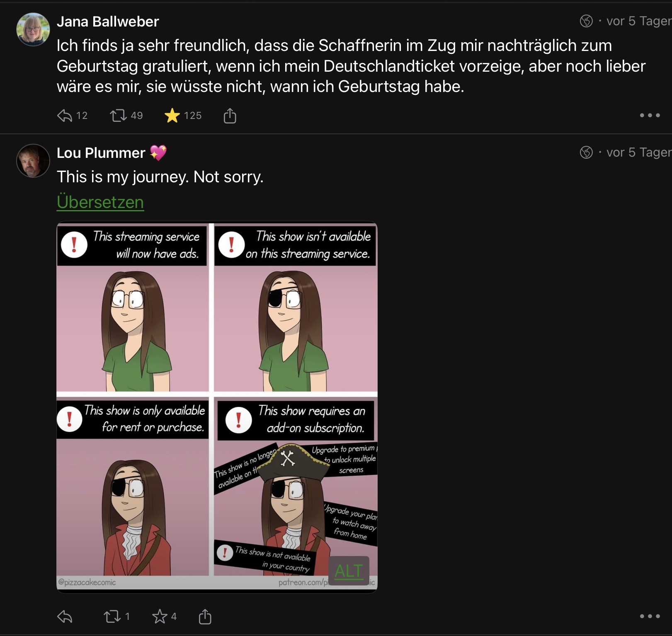This screenshot has height=636, width=672.
Task: Click the Lou Plummer display name
Action: coord(101,153)
